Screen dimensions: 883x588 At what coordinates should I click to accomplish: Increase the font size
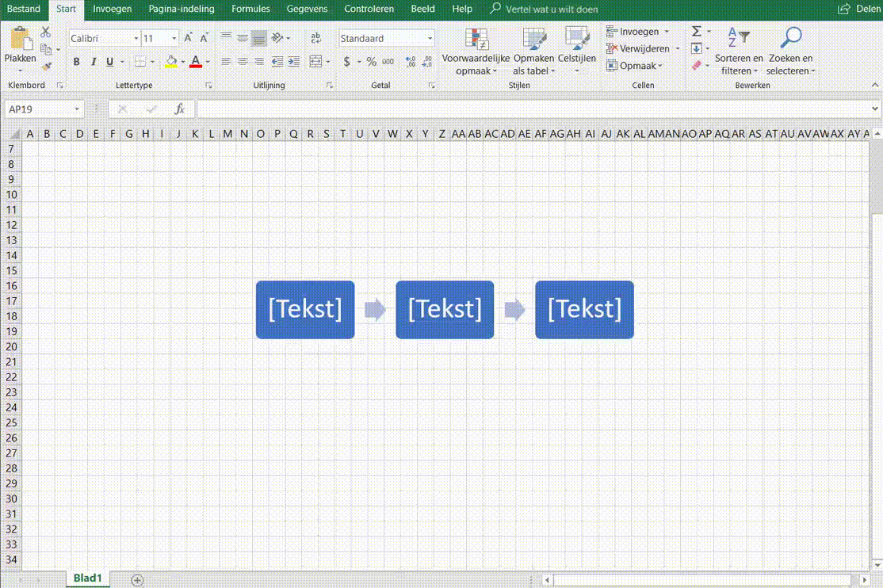coord(188,38)
